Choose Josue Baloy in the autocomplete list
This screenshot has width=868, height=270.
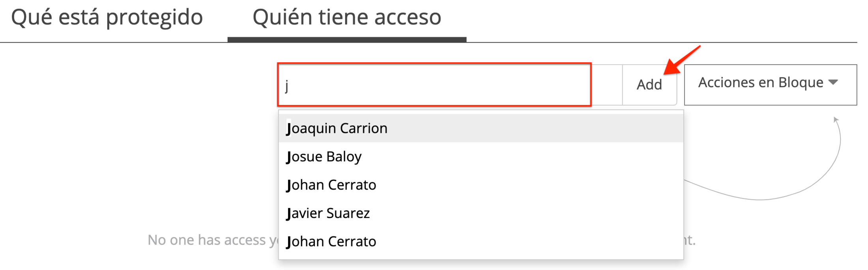(324, 156)
